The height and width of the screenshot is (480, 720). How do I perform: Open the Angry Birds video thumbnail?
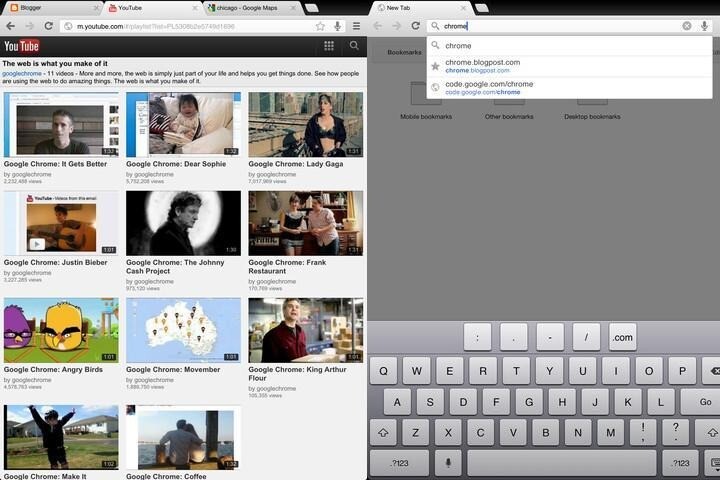click(61, 330)
